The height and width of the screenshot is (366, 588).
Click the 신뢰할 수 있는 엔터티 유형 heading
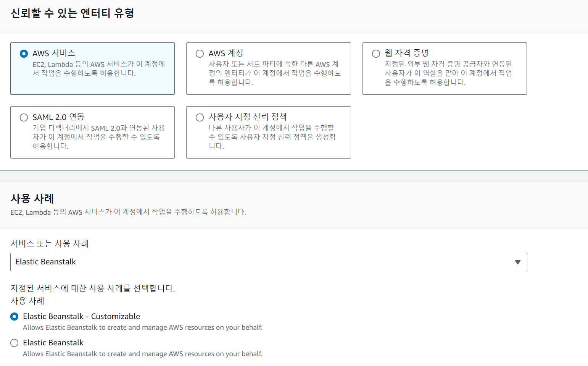click(72, 13)
